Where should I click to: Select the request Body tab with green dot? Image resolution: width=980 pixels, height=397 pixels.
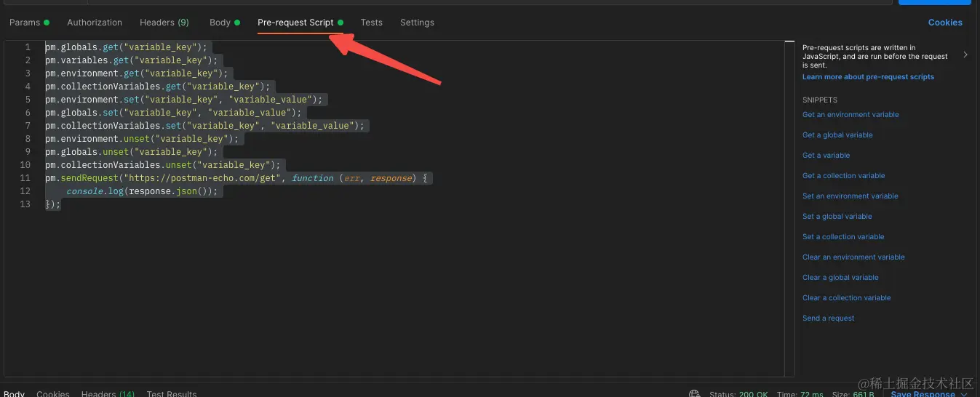[x=224, y=23]
